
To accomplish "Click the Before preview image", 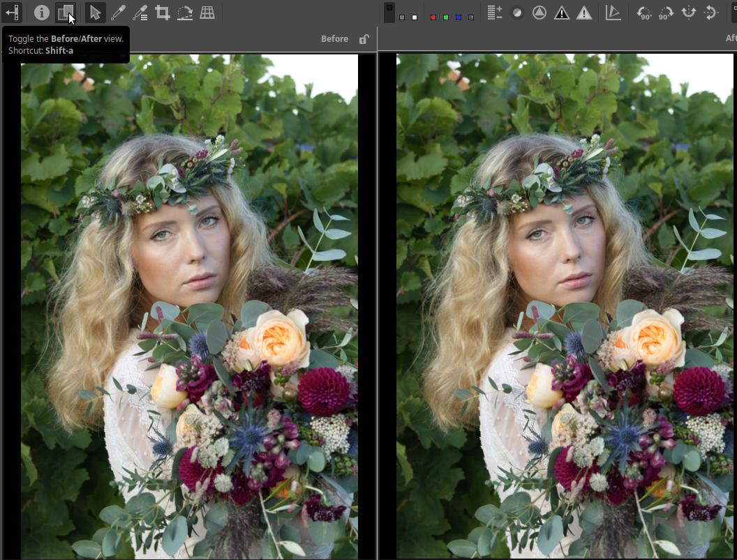I will click(189, 307).
